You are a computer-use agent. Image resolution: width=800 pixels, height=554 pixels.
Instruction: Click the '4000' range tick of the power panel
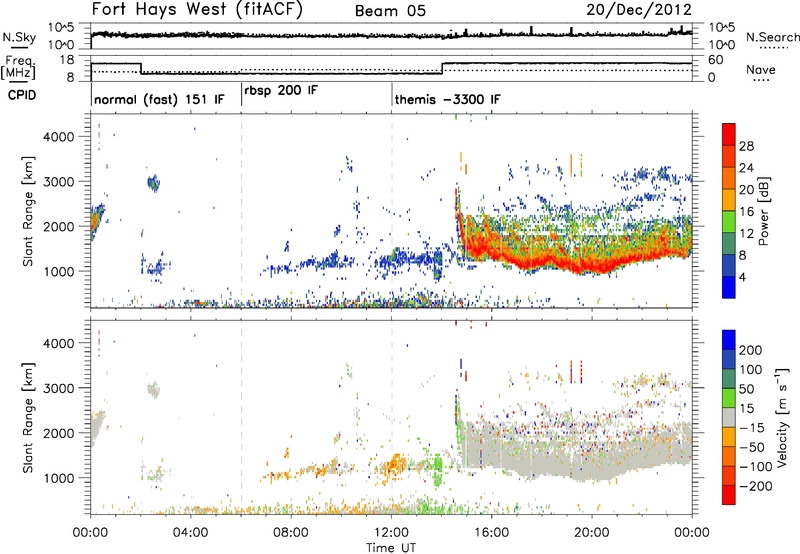coord(59,137)
